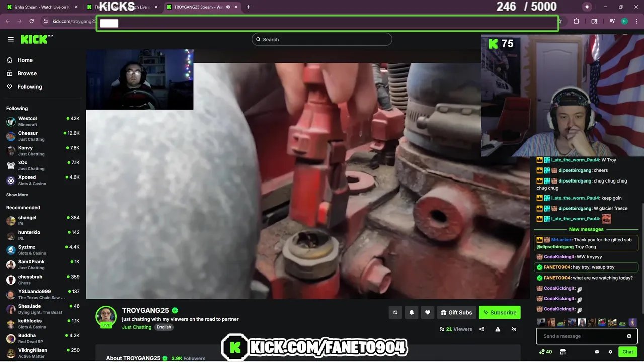Open VikingNilsen recommended channel
Image resolution: width=644 pixels, height=362 pixels.
pyautogui.click(x=43, y=353)
